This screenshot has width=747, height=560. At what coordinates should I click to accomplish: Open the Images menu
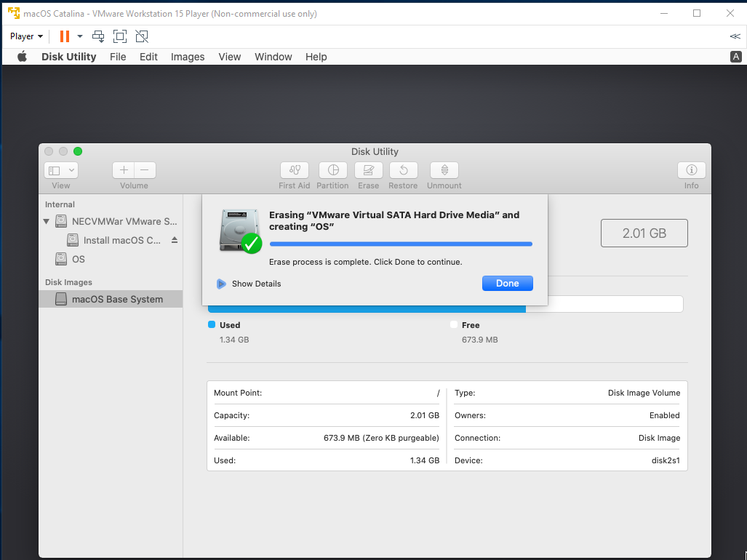(188, 57)
